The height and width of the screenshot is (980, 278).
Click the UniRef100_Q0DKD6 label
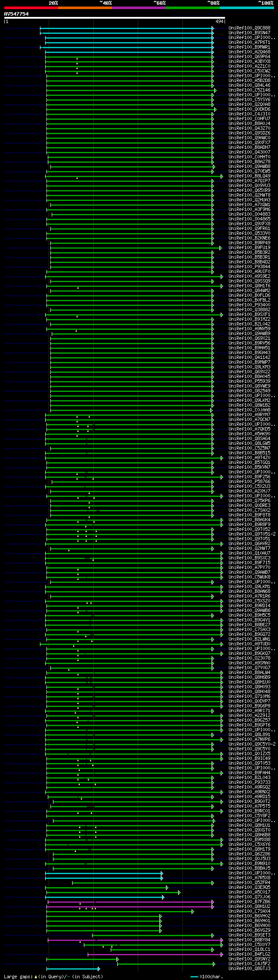coord(249,109)
